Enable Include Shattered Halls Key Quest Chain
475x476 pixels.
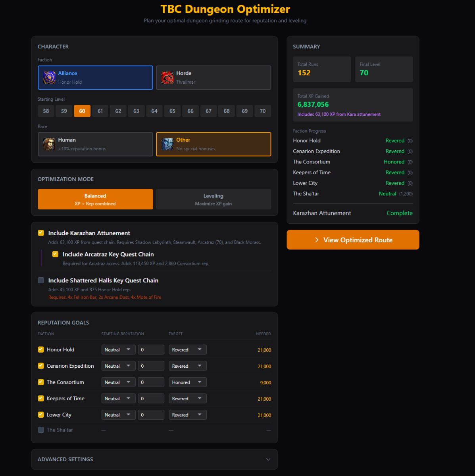tap(41, 280)
